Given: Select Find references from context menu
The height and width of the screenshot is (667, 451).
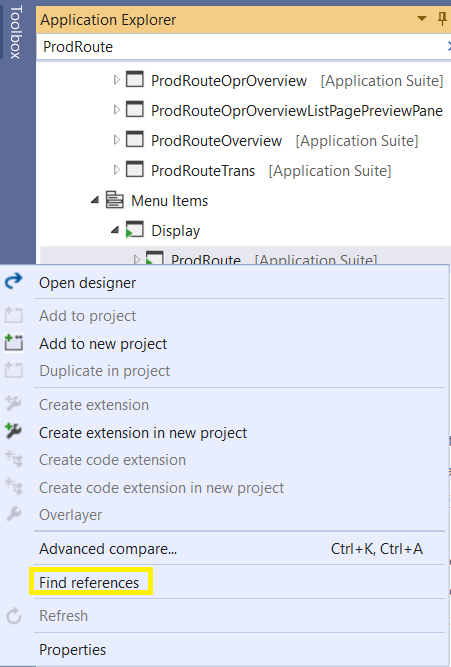Looking at the screenshot, I should (89, 582).
